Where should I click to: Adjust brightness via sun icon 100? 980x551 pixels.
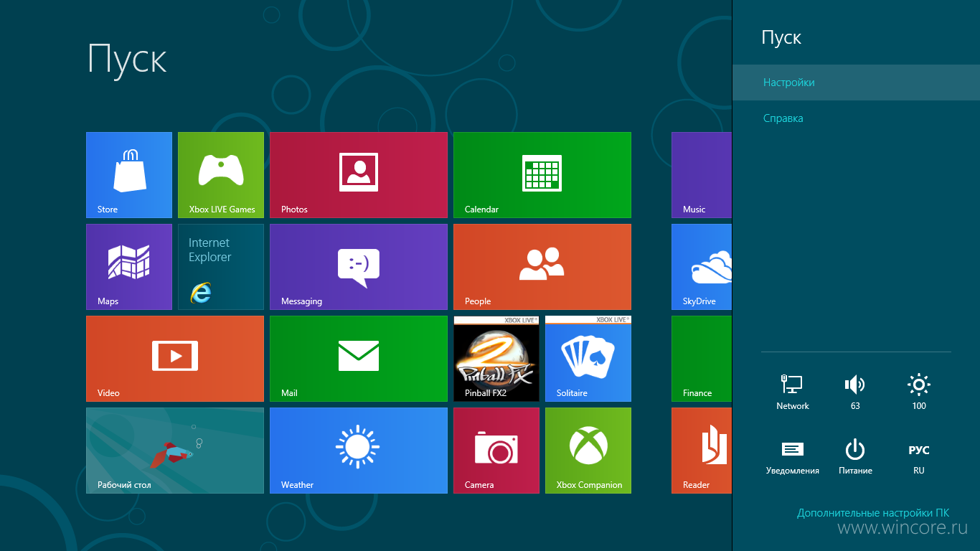point(919,392)
